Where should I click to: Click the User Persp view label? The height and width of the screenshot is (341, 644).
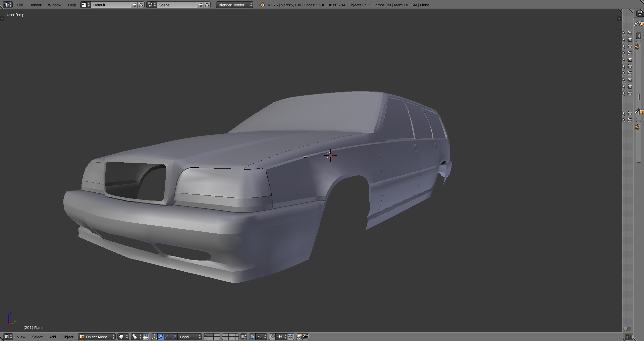pyautogui.click(x=15, y=15)
